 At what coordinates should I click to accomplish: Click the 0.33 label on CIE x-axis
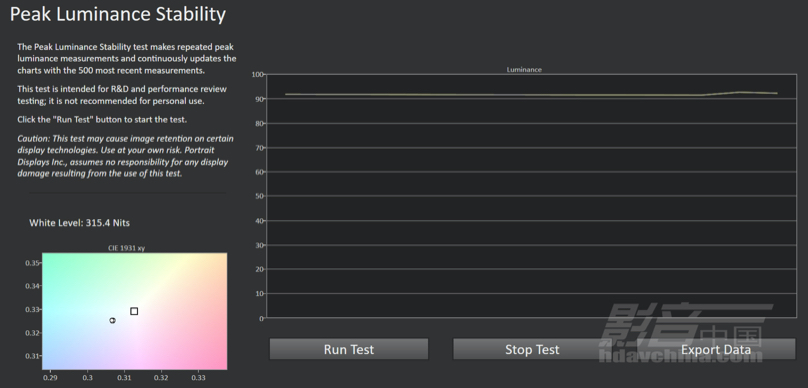198,378
